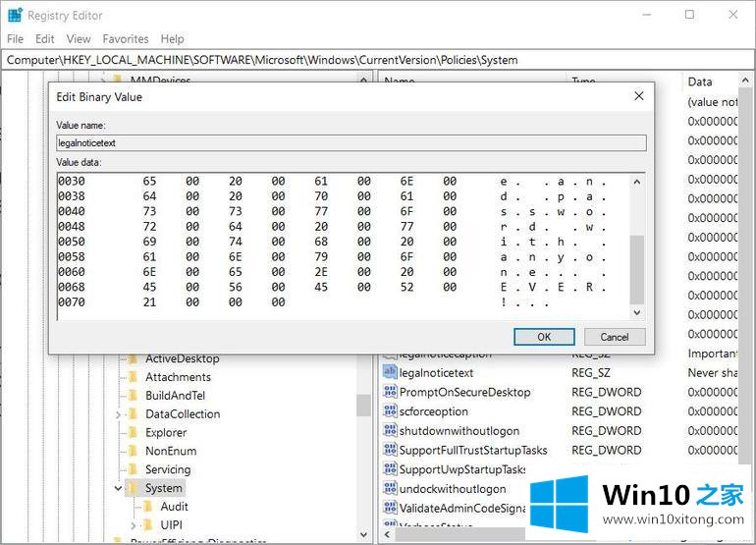This screenshot has height=545, width=756.
Task: Click the shutdownwithoutlogon DWORD icon
Action: point(390,430)
